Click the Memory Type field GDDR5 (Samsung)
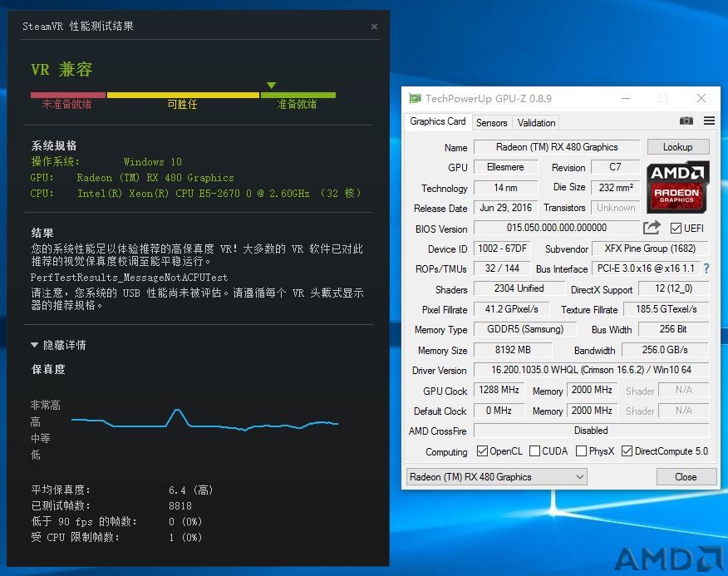Viewport: 728px width, 576px height. (525, 329)
